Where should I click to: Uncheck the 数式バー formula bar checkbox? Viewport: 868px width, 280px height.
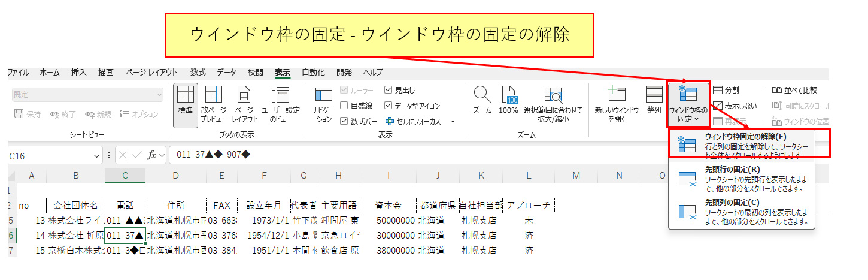(344, 121)
